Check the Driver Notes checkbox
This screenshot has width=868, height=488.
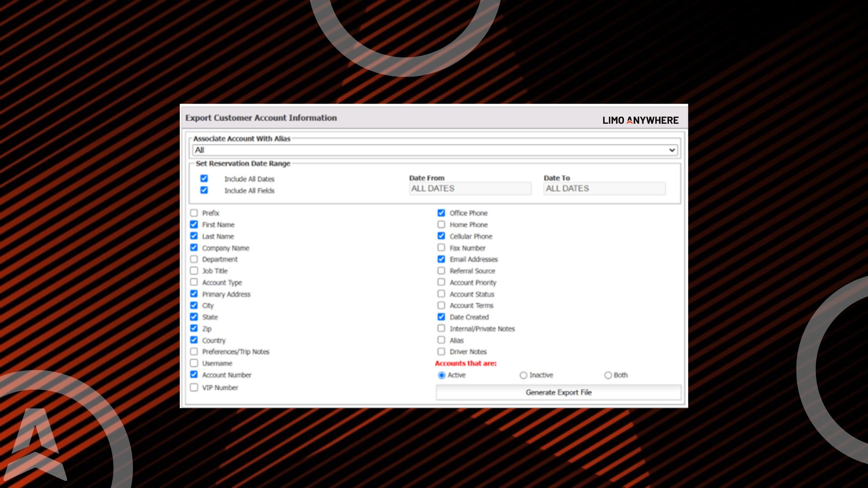441,352
